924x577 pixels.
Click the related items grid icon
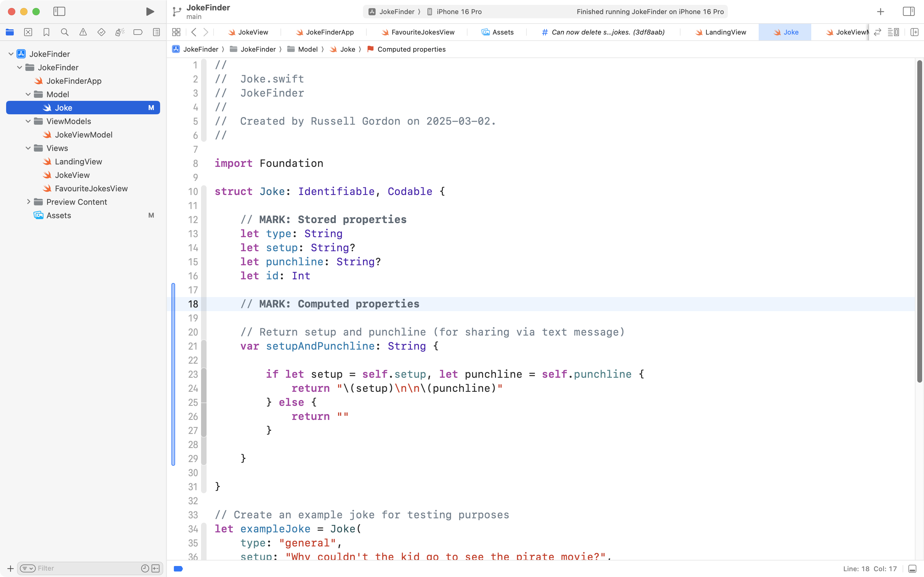[x=176, y=32]
